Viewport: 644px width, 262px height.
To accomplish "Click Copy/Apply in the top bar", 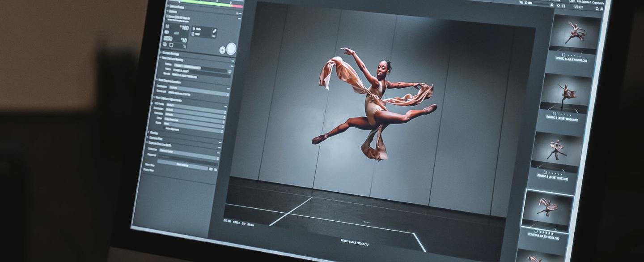I will [x=598, y=4].
